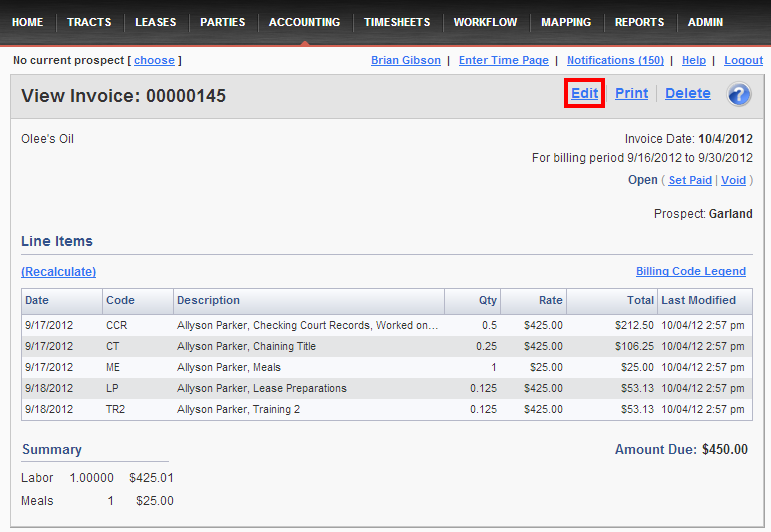Open the Billing Code Legend
Screen dimensions: 771x532
click(690, 271)
